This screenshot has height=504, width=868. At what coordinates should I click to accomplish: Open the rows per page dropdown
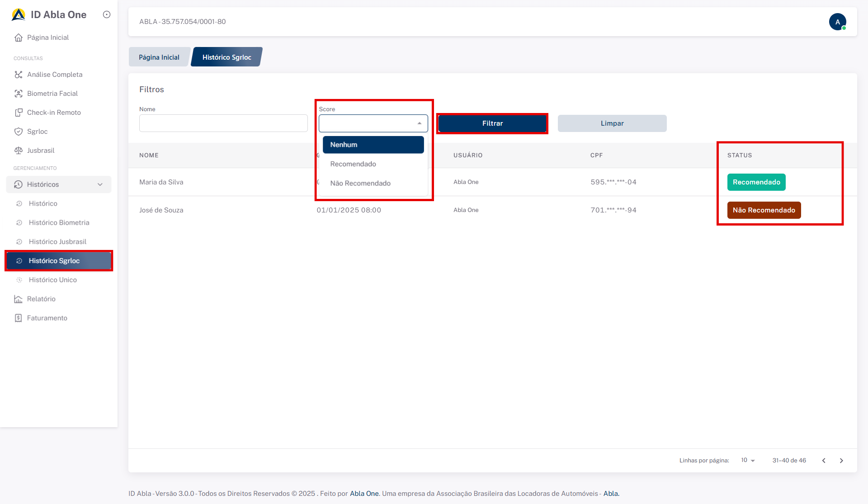(748, 460)
